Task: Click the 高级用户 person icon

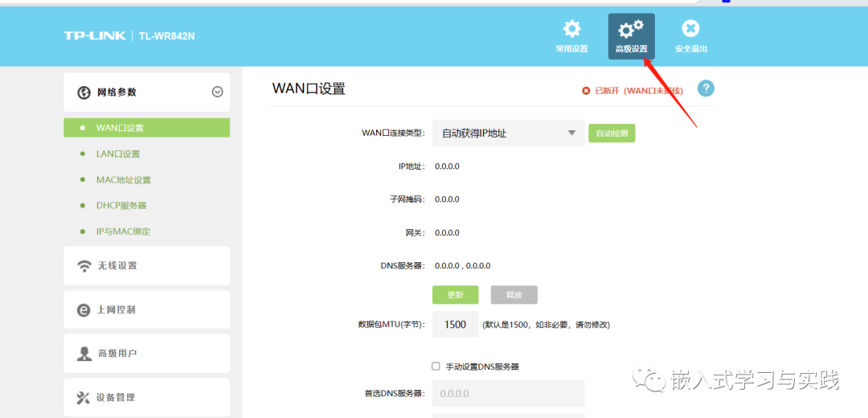Action: (84, 354)
